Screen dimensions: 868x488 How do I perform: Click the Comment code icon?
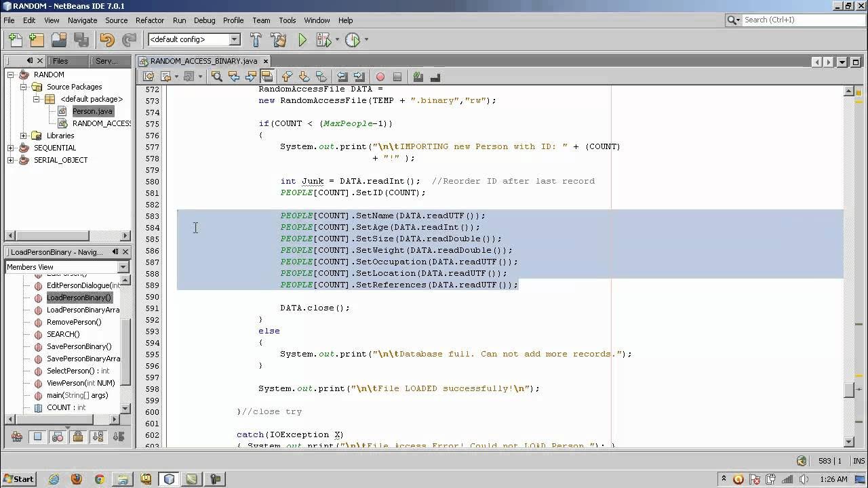point(418,77)
